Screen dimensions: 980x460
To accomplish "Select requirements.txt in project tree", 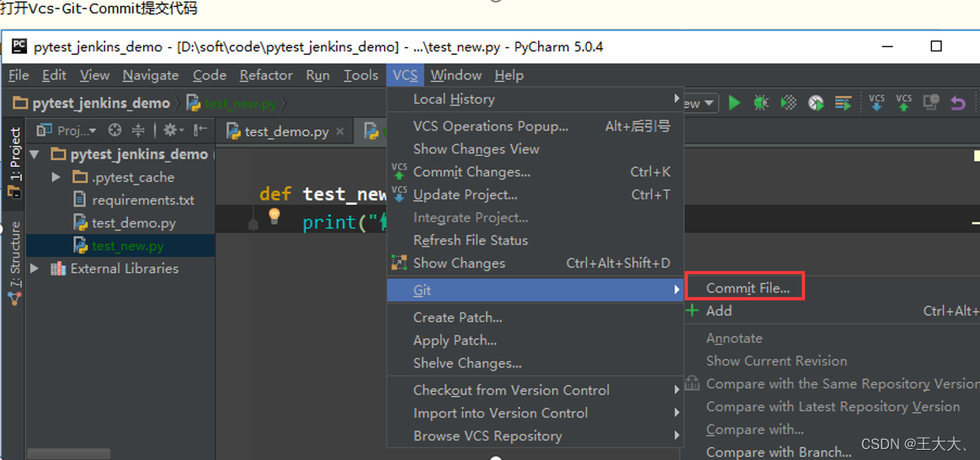I will 142,201.
